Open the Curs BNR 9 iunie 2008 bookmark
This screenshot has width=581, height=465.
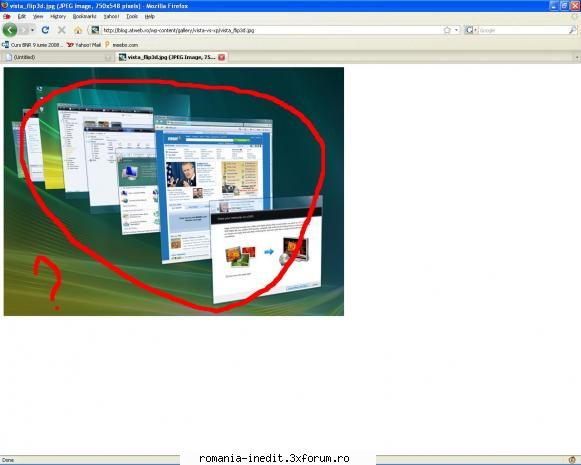point(33,45)
